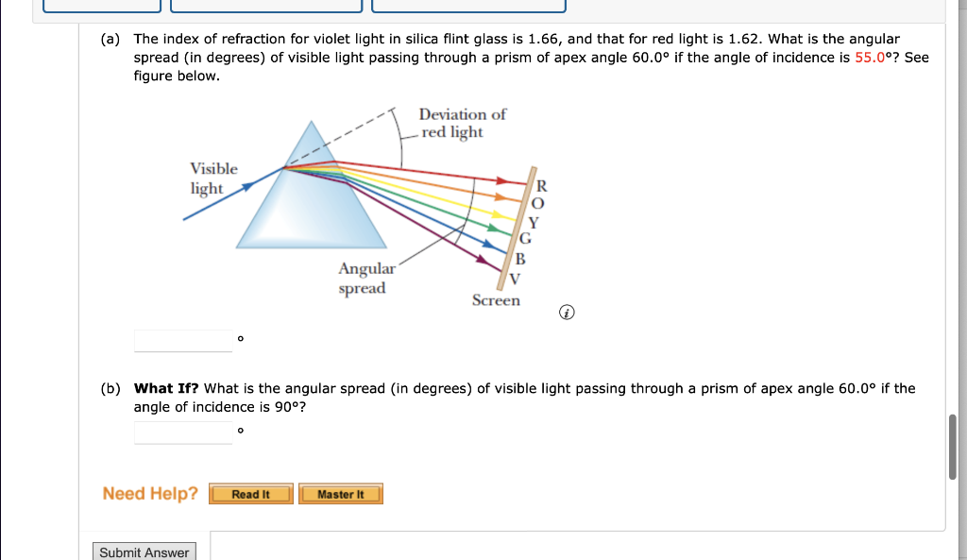Click the part (b) answer input box
967x560 pixels.
point(183,433)
